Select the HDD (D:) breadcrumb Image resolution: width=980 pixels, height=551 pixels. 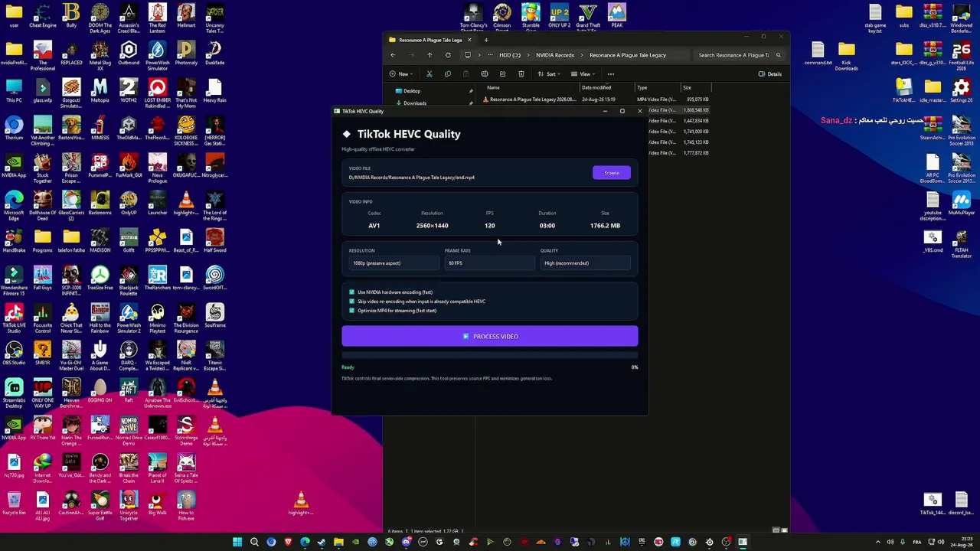[510, 55]
